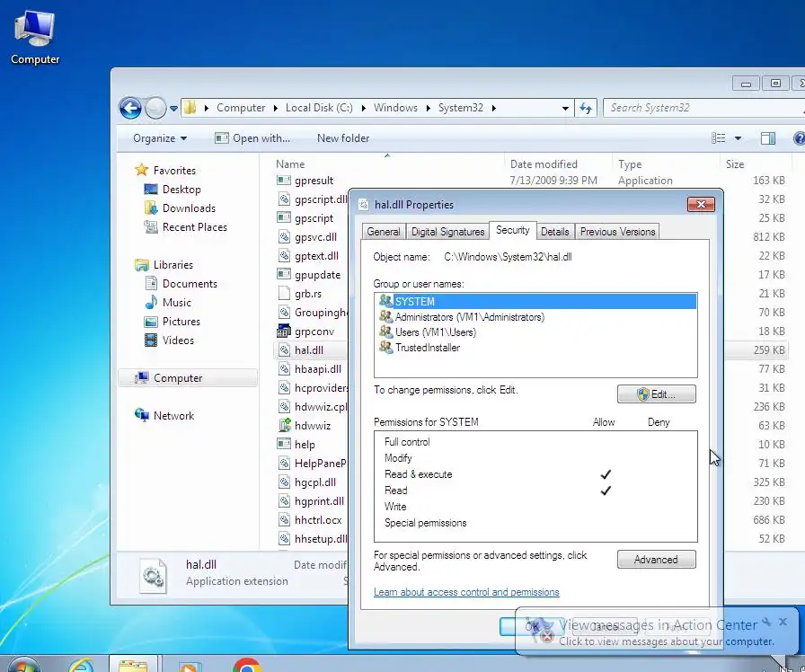The height and width of the screenshot is (672, 805).
Task: Select hal.dll file in the list
Action: pos(308,350)
